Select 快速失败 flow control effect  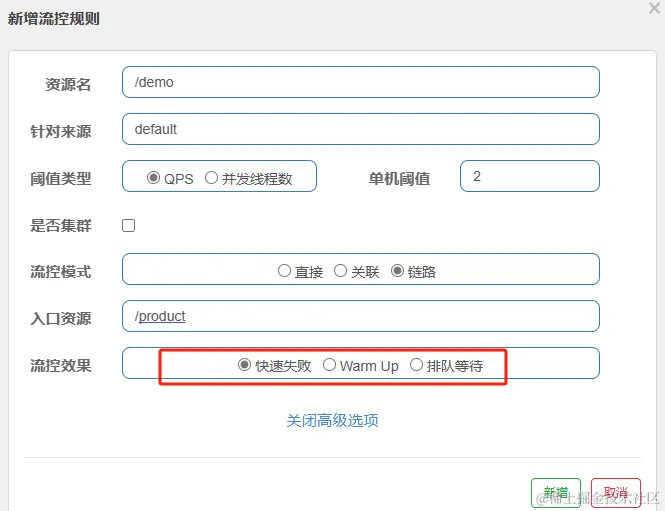coord(244,364)
